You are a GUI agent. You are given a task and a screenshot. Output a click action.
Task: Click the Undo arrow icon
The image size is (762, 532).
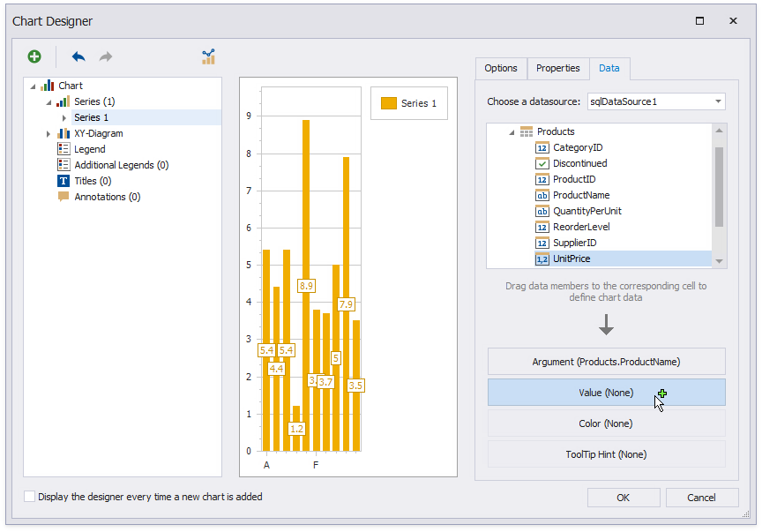(78, 56)
